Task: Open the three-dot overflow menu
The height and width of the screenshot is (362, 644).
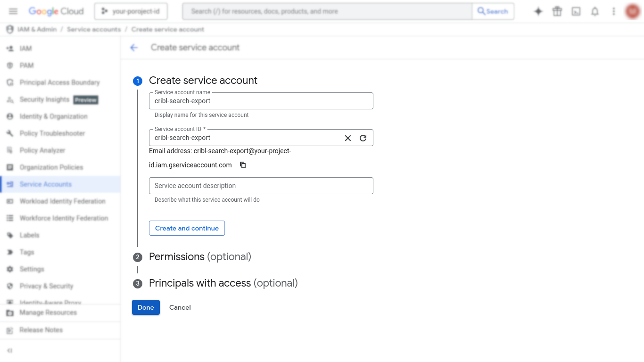Action: [x=613, y=11]
